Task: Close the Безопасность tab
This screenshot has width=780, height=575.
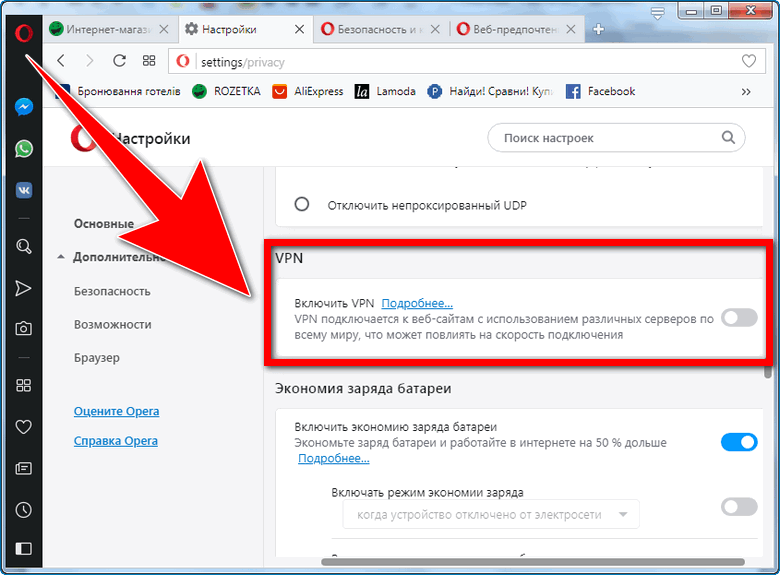Action: 435,29
